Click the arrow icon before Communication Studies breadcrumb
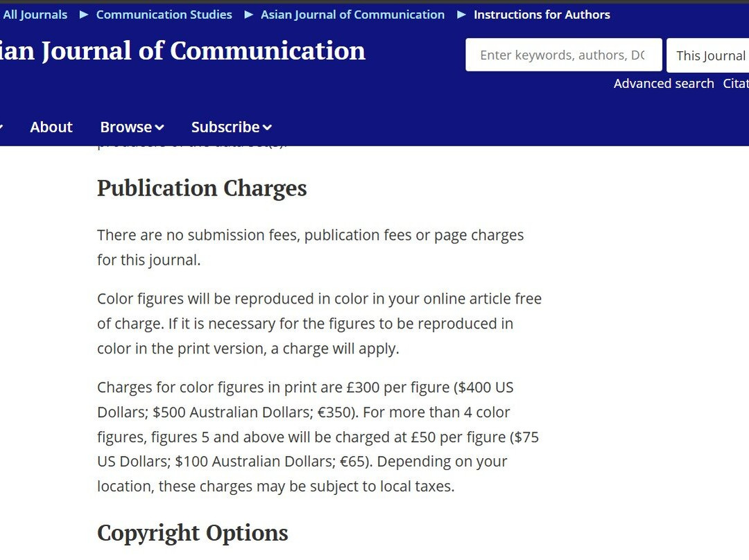Viewport: 749px width, 560px height. click(x=83, y=15)
